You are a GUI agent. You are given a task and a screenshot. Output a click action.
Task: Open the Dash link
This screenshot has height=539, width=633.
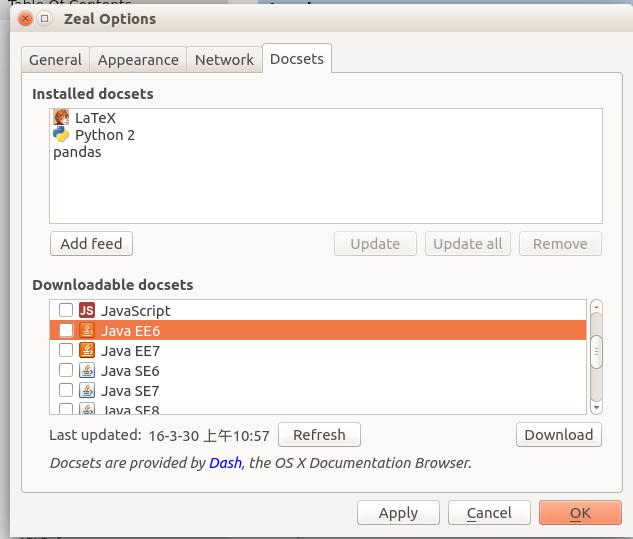225,463
